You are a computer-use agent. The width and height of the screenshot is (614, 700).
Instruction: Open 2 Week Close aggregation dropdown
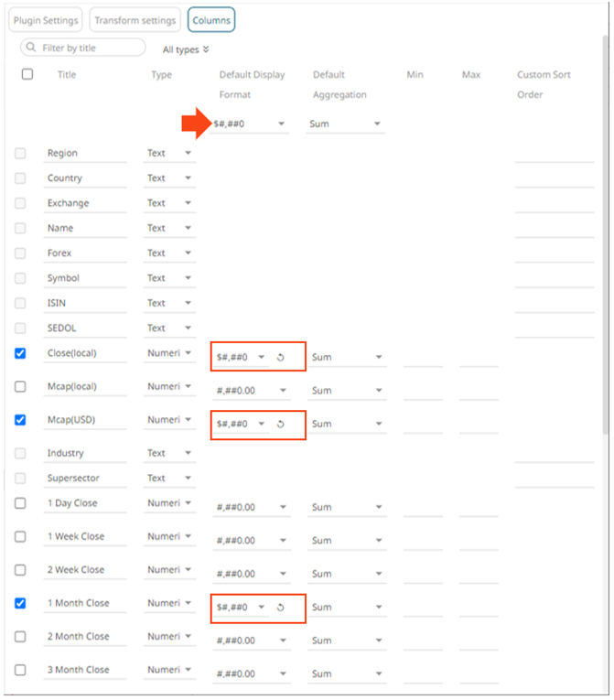point(347,574)
